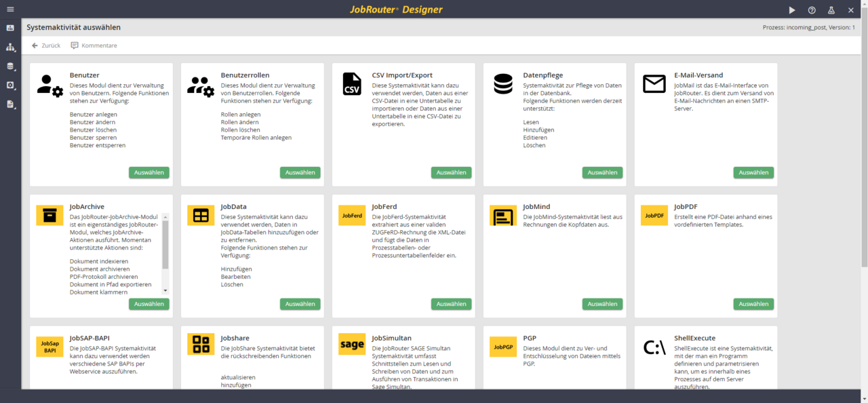Click the 'Systemaktivität auswählen' page heading
Image resolution: width=868 pixels, height=403 pixels.
(x=74, y=27)
